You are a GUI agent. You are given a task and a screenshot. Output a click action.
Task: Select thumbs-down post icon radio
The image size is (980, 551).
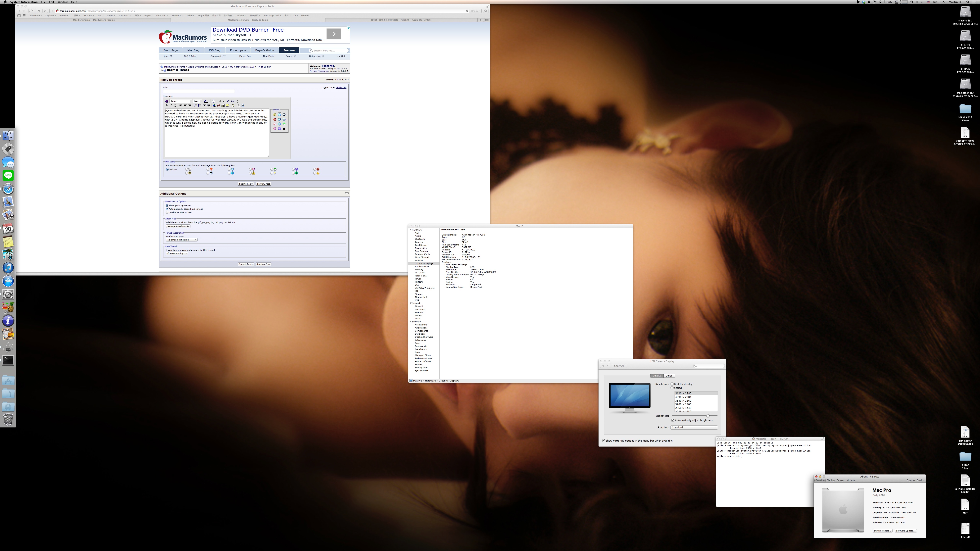click(208, 169)
